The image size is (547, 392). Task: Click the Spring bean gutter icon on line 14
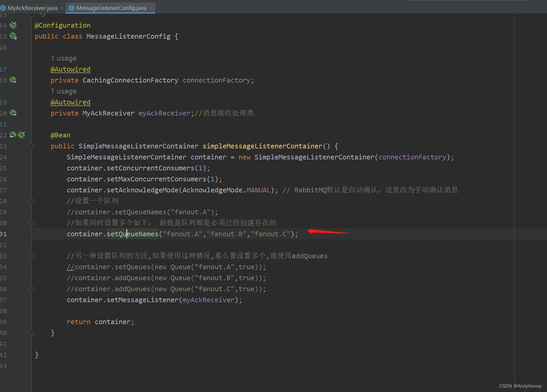(13, 25)
